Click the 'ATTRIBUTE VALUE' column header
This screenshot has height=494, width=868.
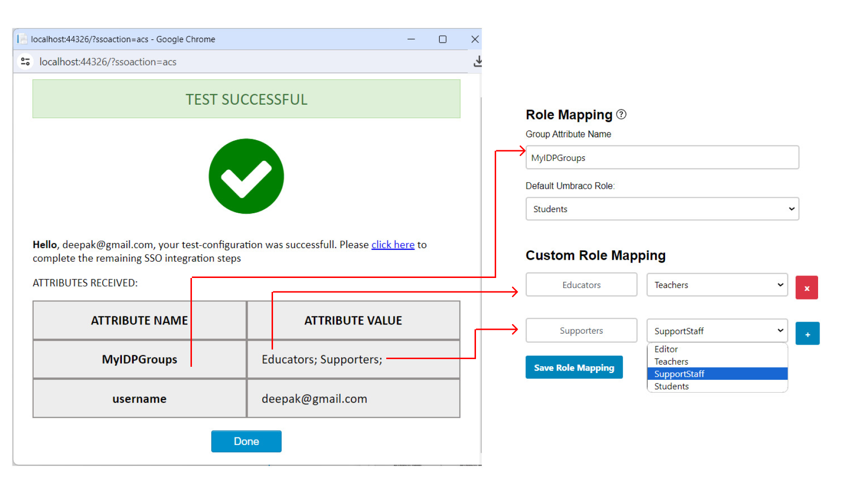pos(354,321)
